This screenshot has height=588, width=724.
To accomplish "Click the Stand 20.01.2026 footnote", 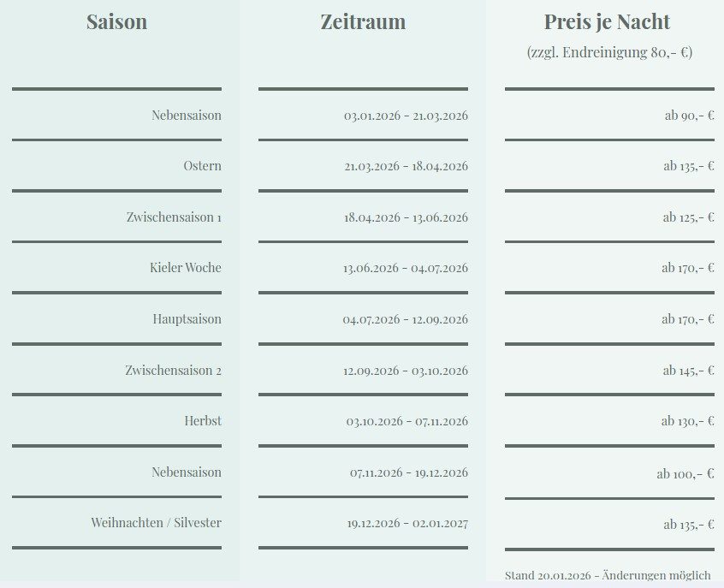I will 608,575.
